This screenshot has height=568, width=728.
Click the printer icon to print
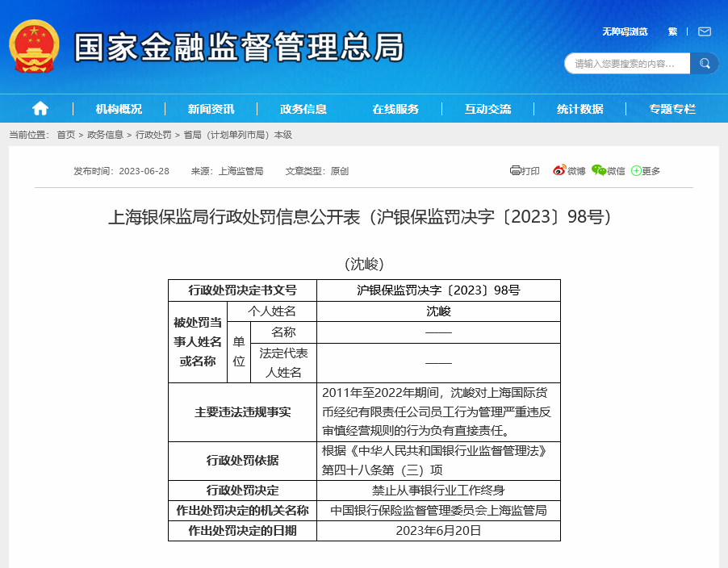point(516,170)
